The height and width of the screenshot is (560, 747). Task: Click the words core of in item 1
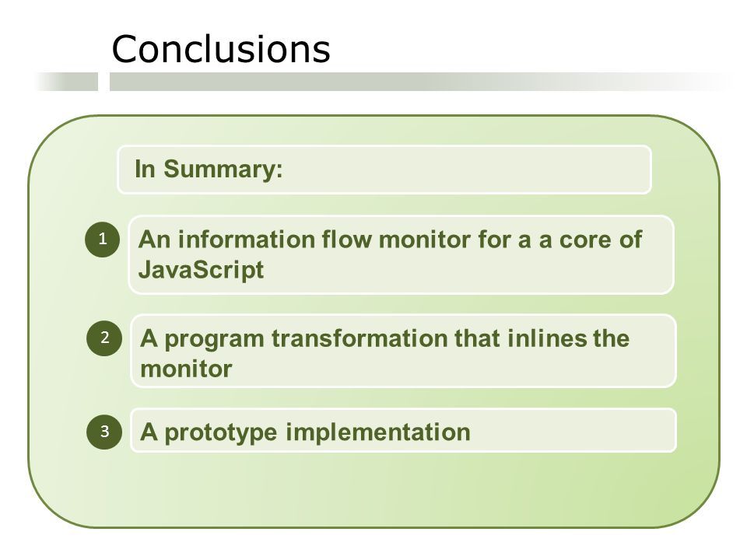coord(600,240)
